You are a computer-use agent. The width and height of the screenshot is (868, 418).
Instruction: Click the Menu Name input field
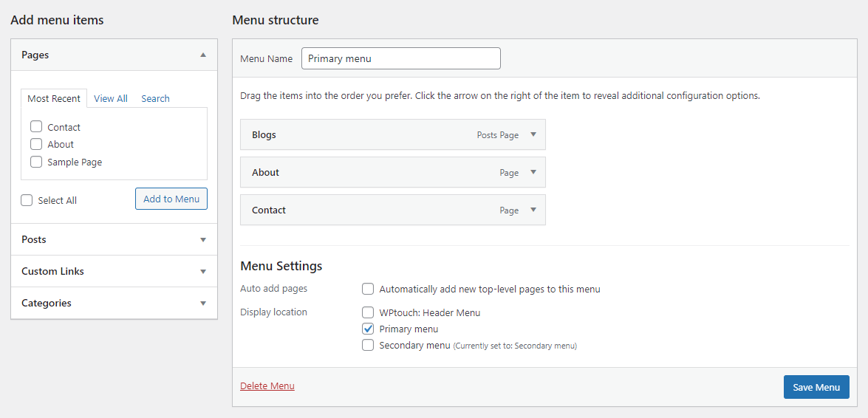pyautogui.click(x=401, y=58)
